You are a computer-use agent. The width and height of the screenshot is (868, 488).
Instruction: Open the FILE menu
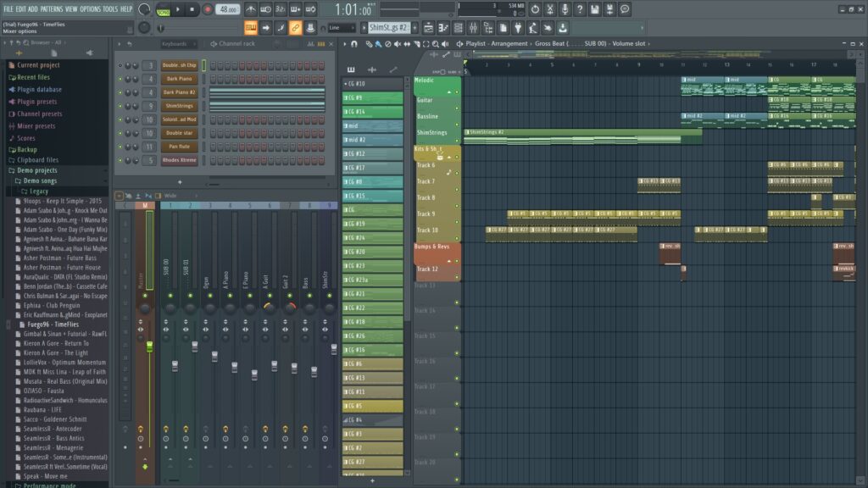point(8,9)
